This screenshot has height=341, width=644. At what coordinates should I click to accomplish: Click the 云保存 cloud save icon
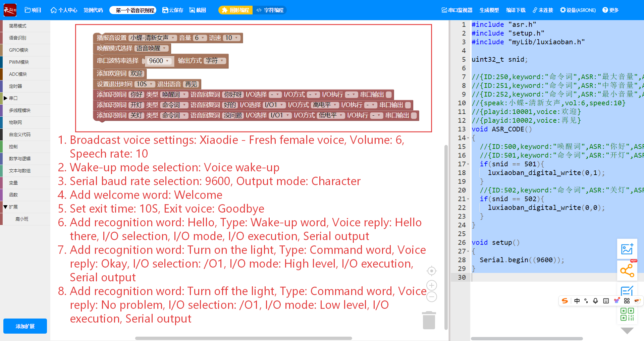pos(173,10)
